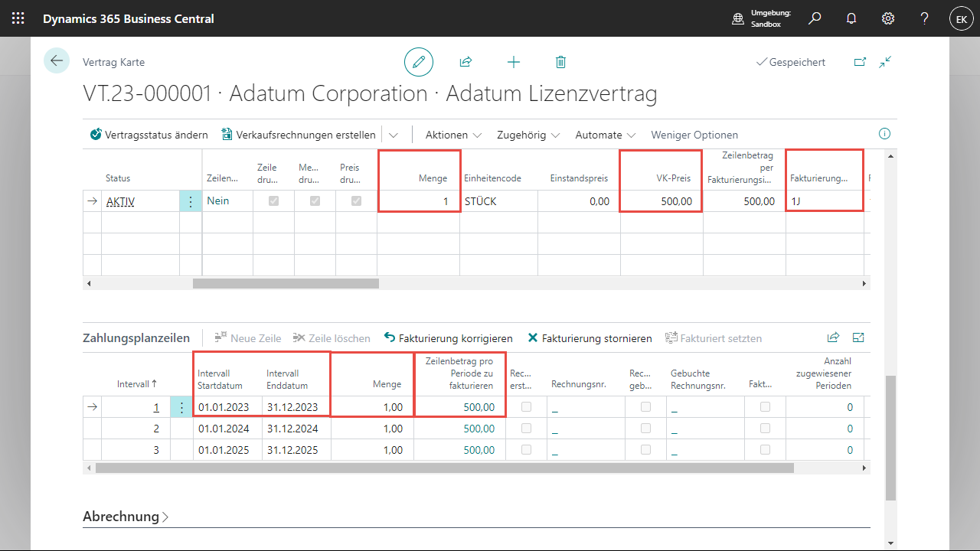
Task: Toggle 'Fakturiert' checkbox in interval 2 row
Action: [x=765, y=429]
